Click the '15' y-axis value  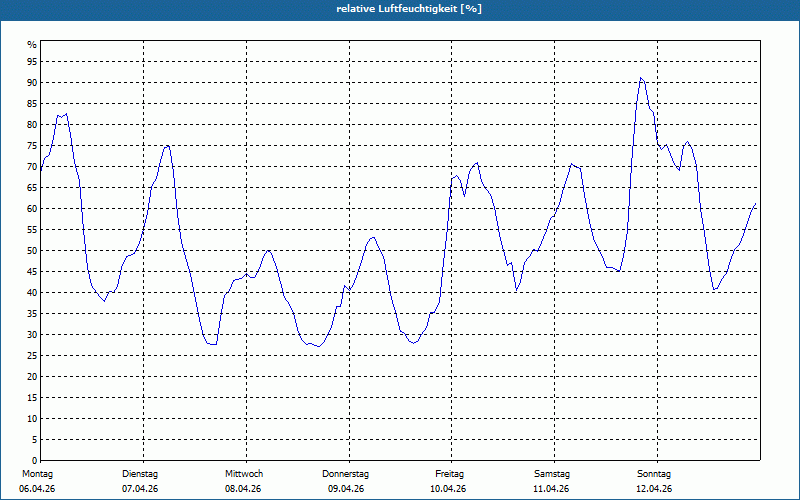click(x=32, y=398)
